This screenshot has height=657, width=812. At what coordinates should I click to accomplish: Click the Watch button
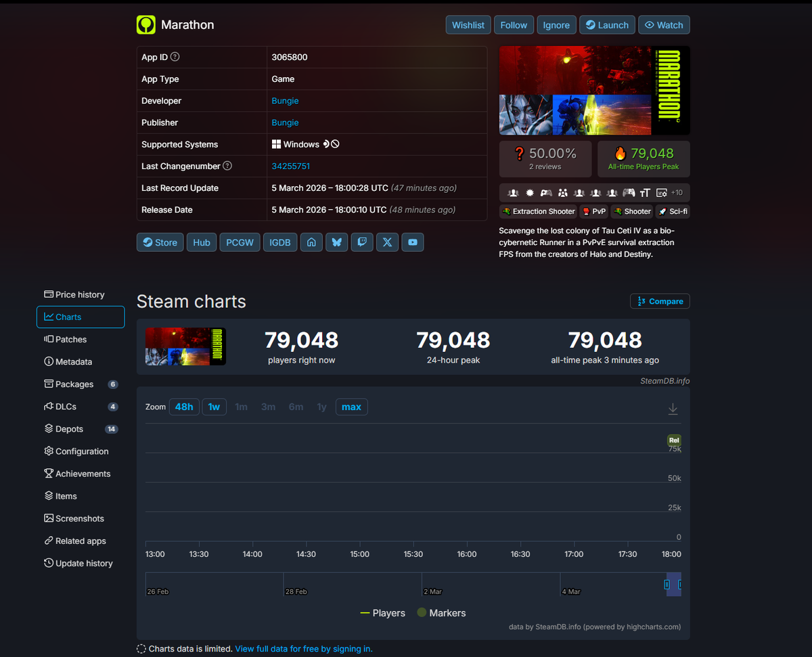point(664,25)
